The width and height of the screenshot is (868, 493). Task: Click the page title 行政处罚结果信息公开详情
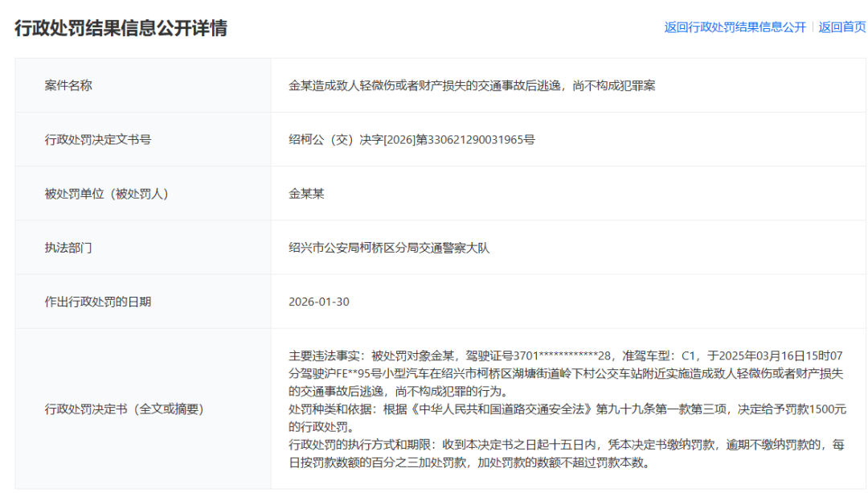click(122, 27)
